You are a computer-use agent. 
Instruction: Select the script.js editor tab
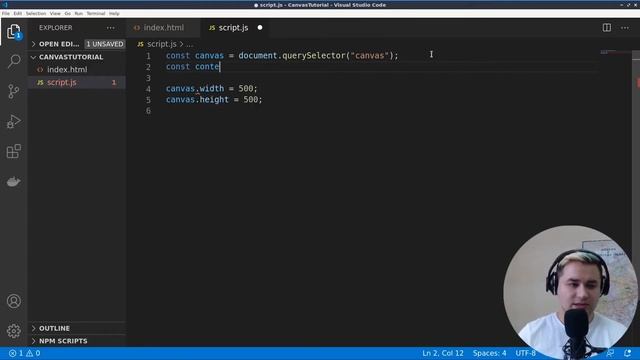pos(233,28)
